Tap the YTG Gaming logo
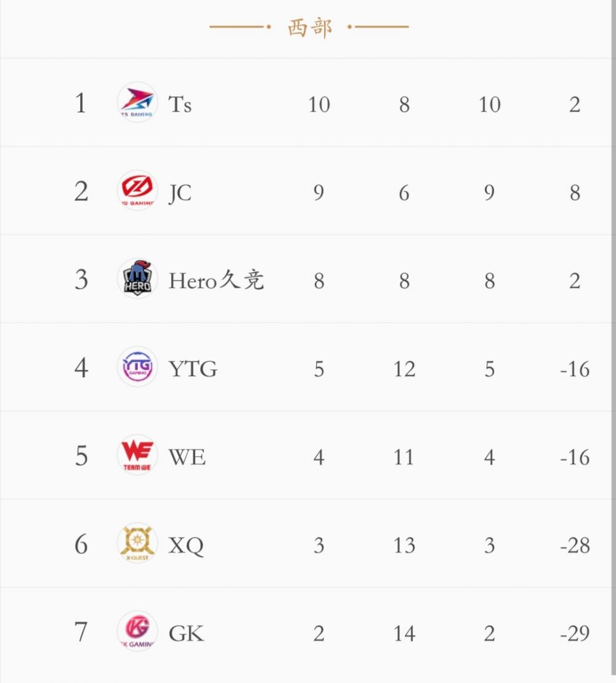 pyautogui.click(x=137, y=367)
